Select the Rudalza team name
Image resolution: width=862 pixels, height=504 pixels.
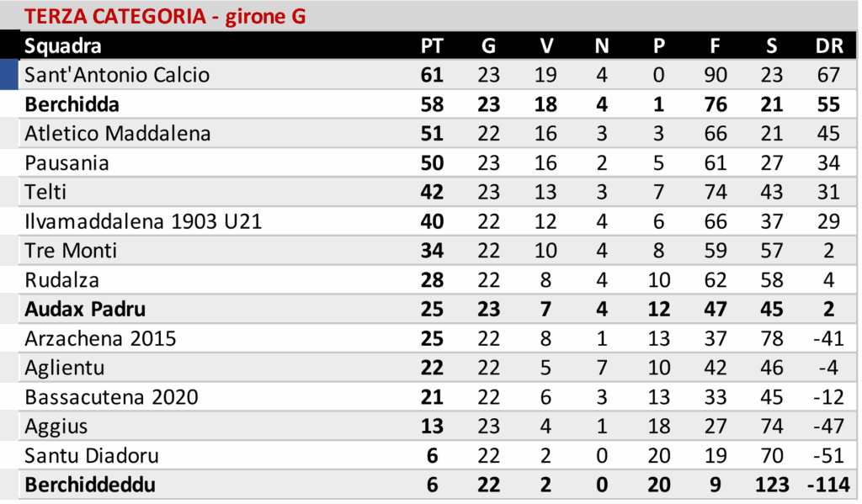point(61,280)
